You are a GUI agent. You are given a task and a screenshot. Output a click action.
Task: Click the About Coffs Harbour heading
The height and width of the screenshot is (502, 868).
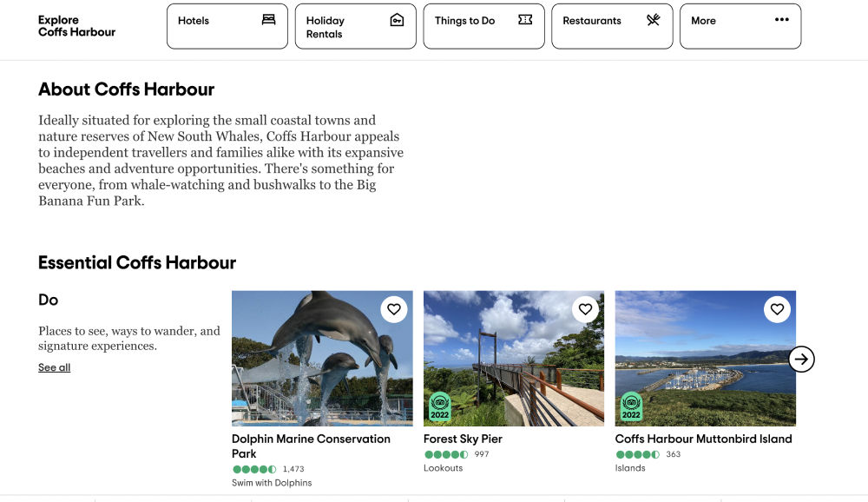point(126,89)
